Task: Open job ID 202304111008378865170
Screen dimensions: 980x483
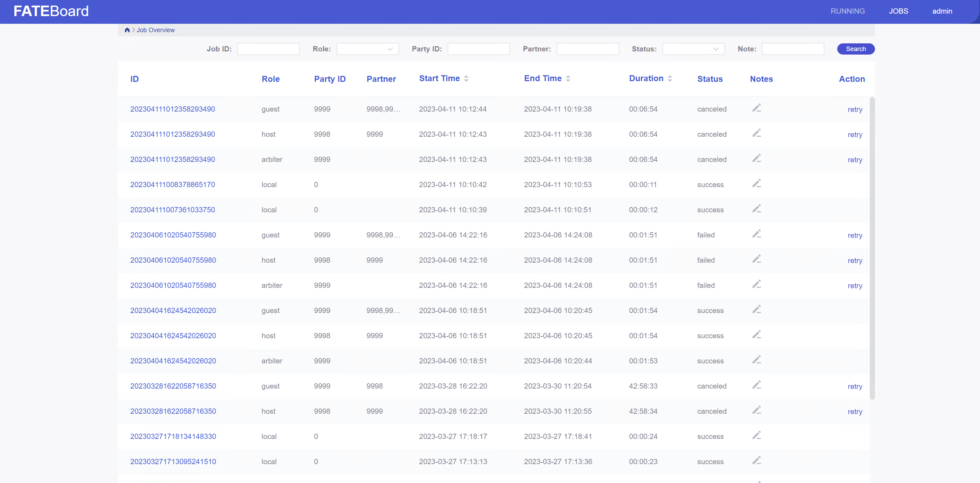Action: (172, 185)
